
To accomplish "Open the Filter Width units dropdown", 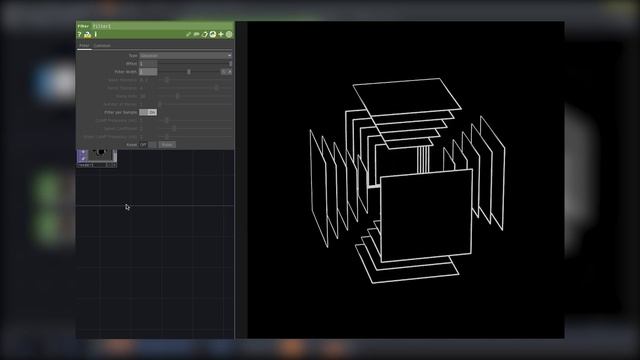I will click(x=227, y=72).
